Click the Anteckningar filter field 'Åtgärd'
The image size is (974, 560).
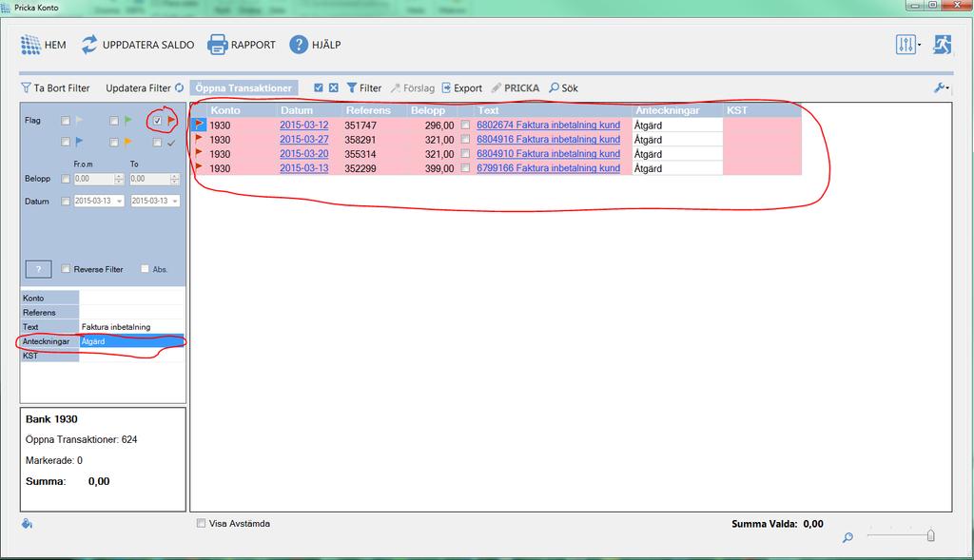132,341
